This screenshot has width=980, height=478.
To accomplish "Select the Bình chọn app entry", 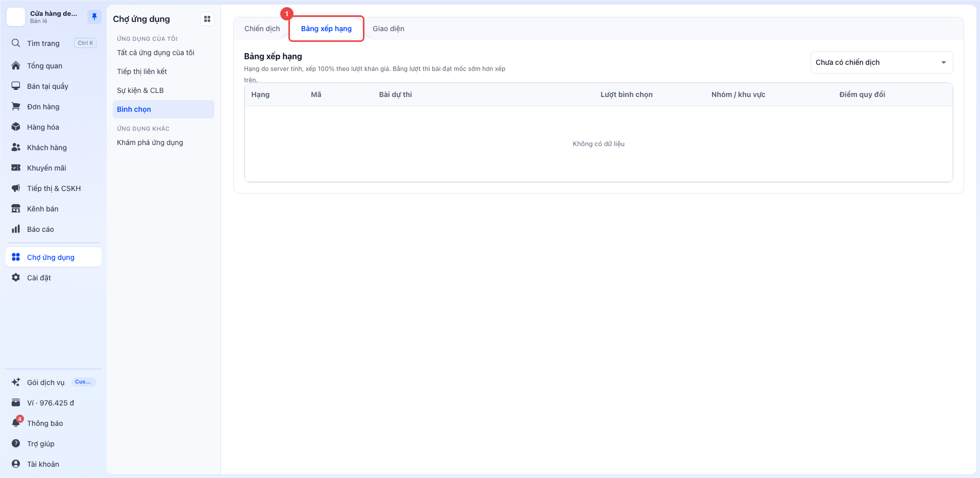I will click(163, 109).
